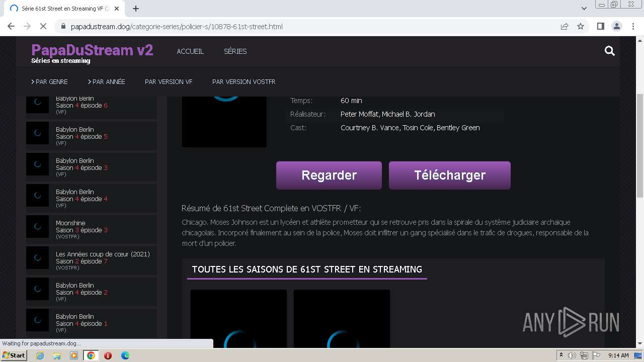Go to ACCUEIL menu item

point(190,51)
